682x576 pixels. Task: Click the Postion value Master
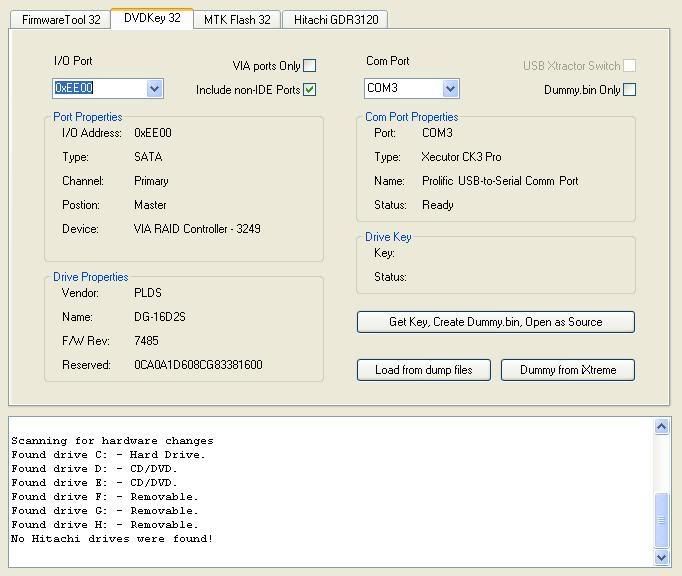150,205
